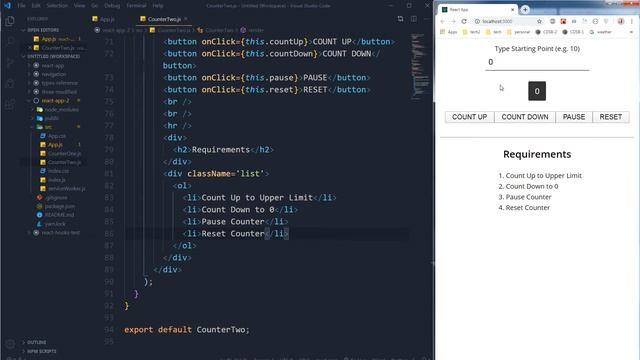Open the Debug view in activity bar
The image size is (640, 360).
[x=10, y=83]
